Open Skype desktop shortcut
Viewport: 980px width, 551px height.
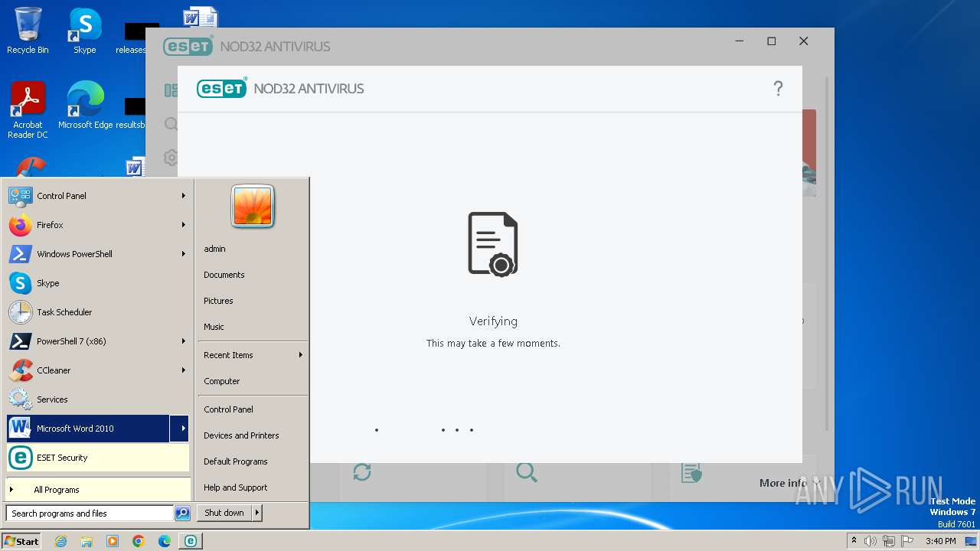85,31
